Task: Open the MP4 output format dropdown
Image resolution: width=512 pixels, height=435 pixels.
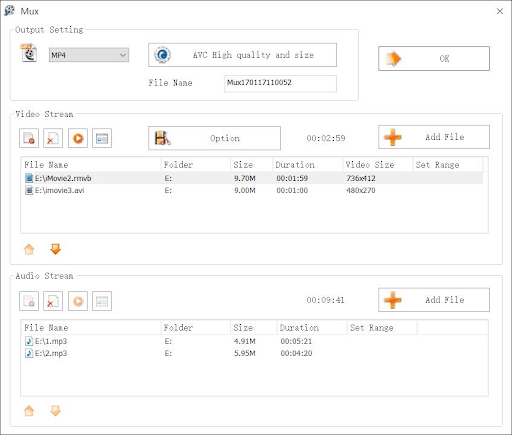Action: tap(89, 55)
